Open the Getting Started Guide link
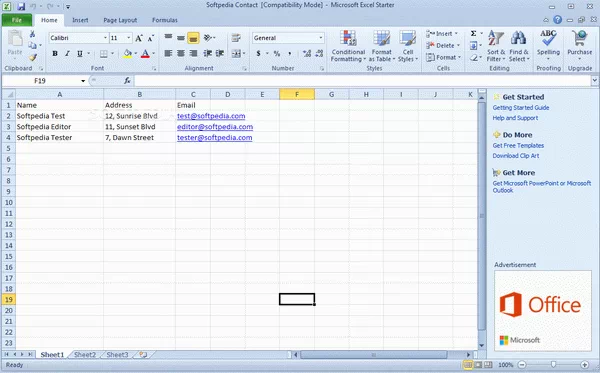Image resolution: width=600 pixels, height=373 pixels. (521, 108)
